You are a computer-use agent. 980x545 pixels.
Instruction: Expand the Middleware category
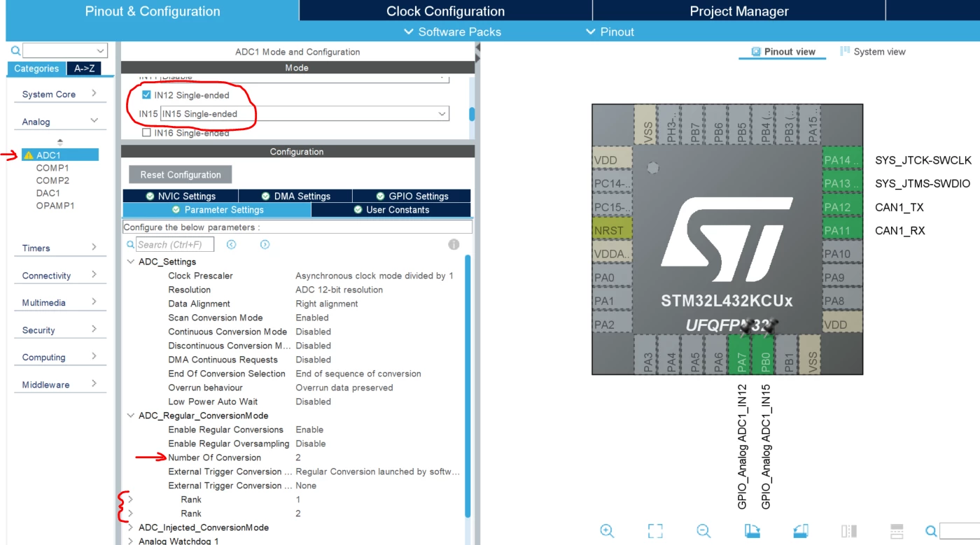click(x=94, y=384)
